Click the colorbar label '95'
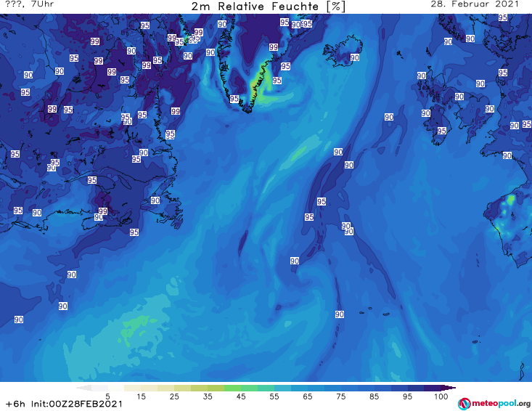 tap(407, 396)
